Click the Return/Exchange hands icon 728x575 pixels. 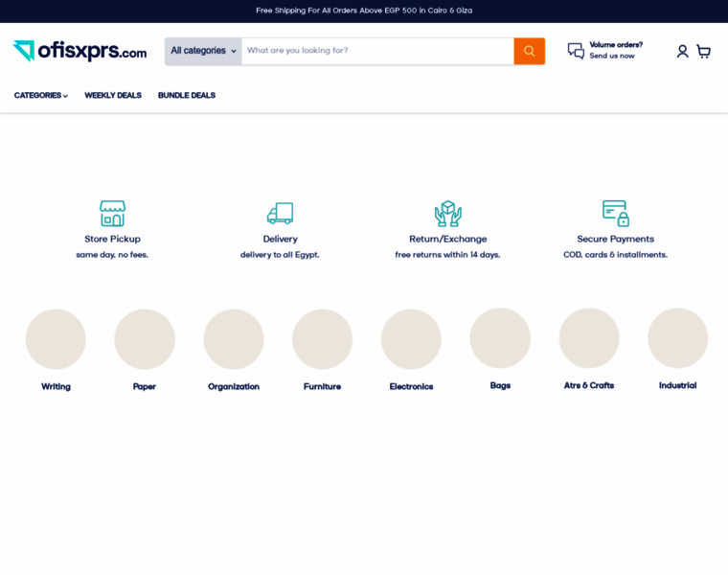point(448,213)
